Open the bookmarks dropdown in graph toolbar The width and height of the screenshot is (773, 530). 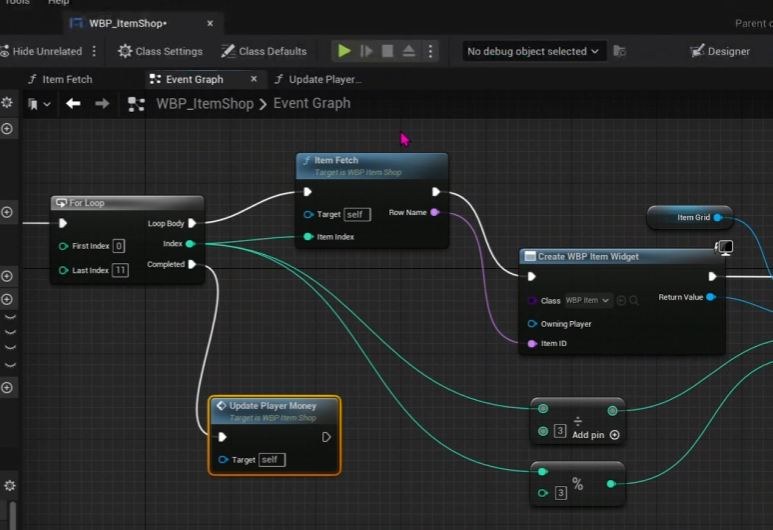click(39, 104)
